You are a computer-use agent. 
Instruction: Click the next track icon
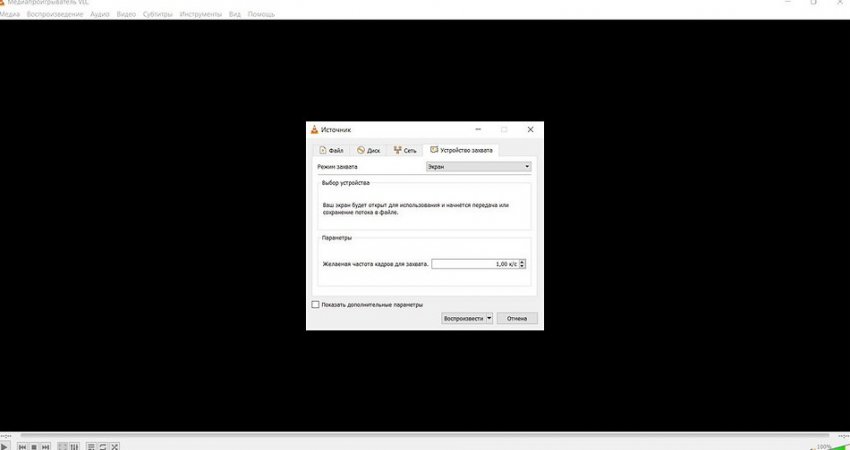click(46, 446)
